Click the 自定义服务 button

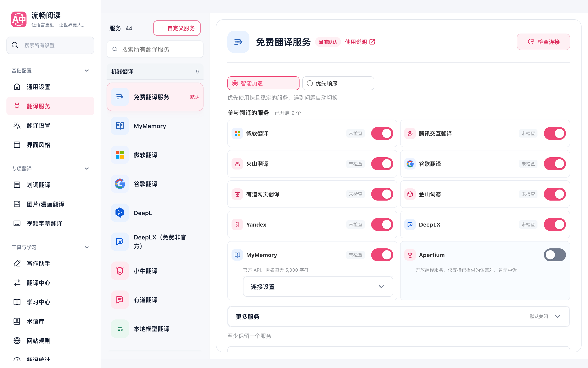click(177, 28)
